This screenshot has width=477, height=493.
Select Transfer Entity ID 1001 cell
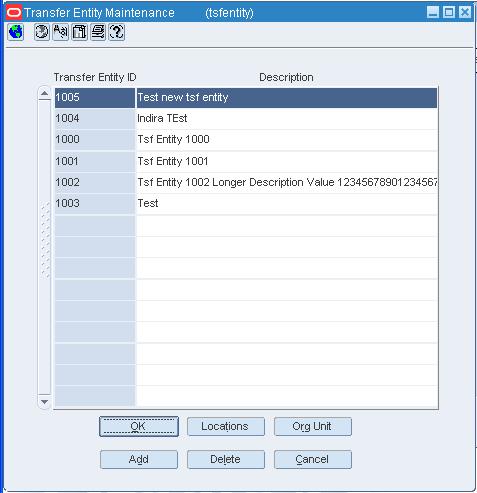95,162
